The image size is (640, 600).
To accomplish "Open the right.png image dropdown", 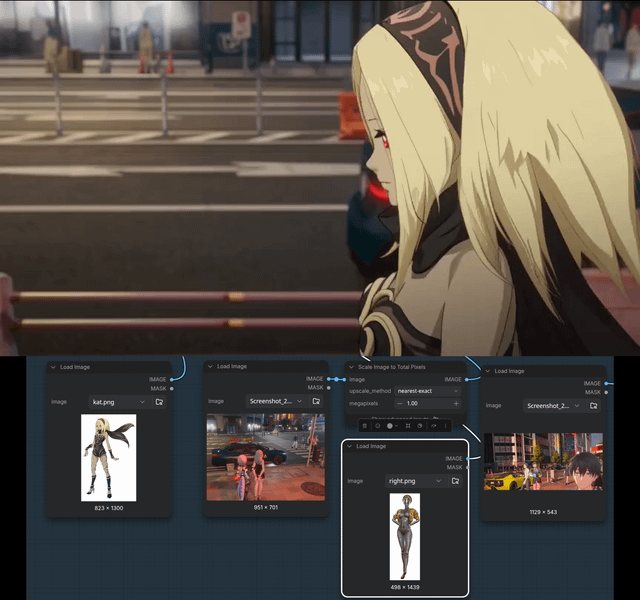I will pos(415,481).
